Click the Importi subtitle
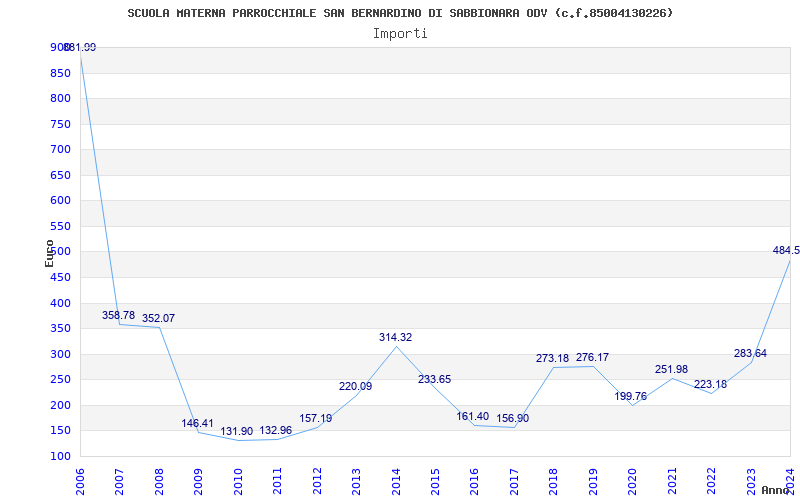Screen dimensions: 800x500 (400, 33)
